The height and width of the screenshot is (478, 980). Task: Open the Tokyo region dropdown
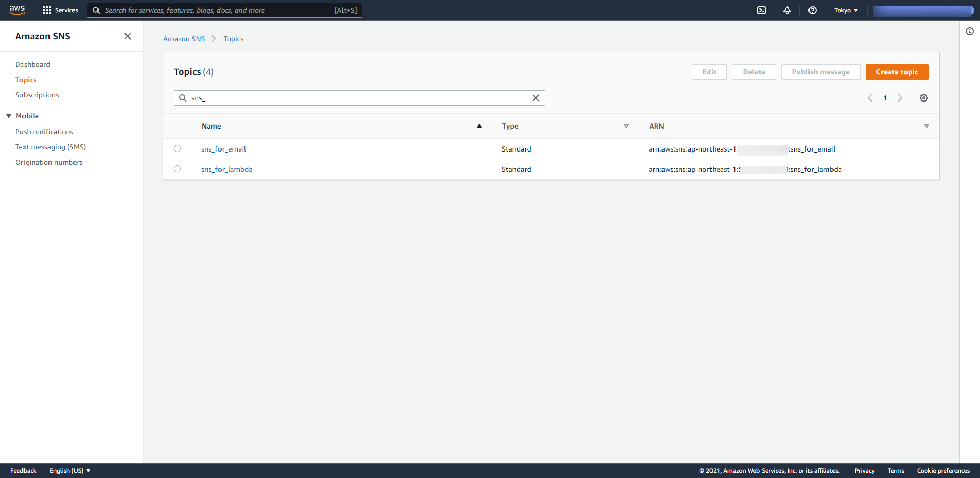[846, 10]
